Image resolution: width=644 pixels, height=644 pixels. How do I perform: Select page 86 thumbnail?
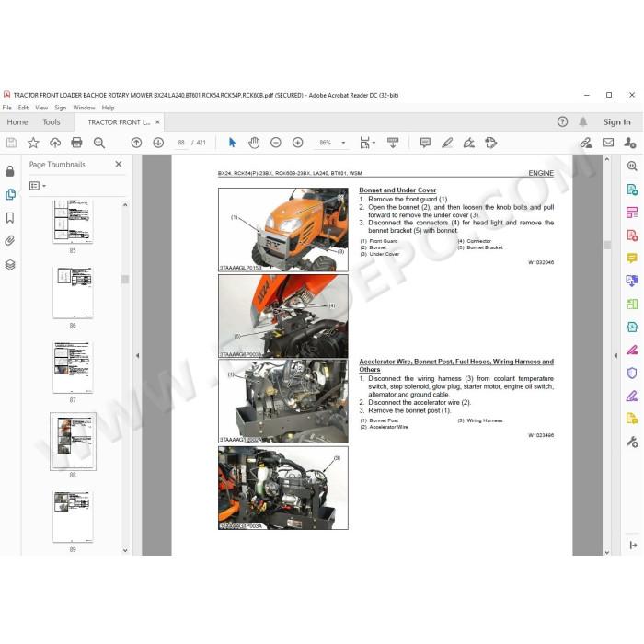(x=73, y=293)
